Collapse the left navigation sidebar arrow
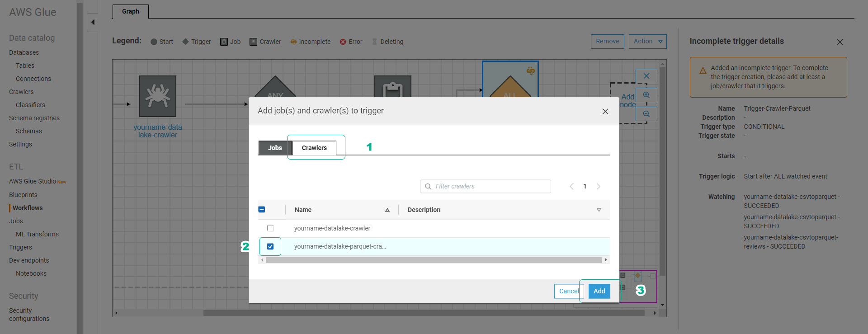Image resolution: width=868 pixels, height=334 pixels. coord(93,22)
